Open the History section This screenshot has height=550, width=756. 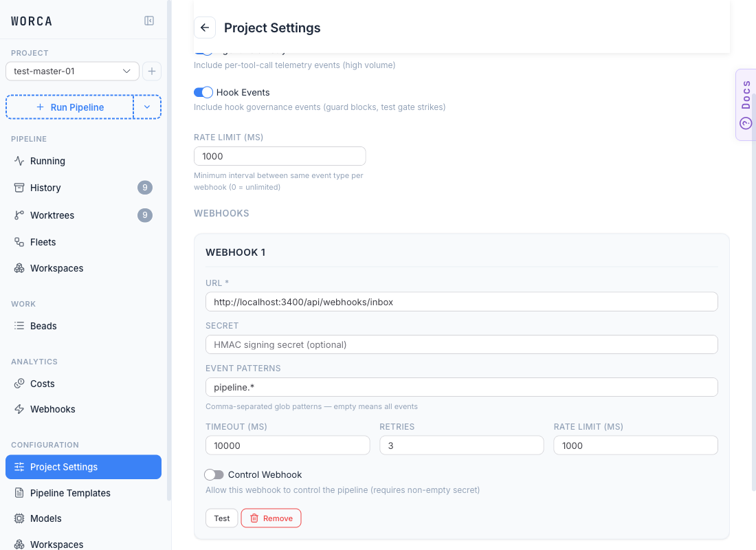(x=83, y=188)
